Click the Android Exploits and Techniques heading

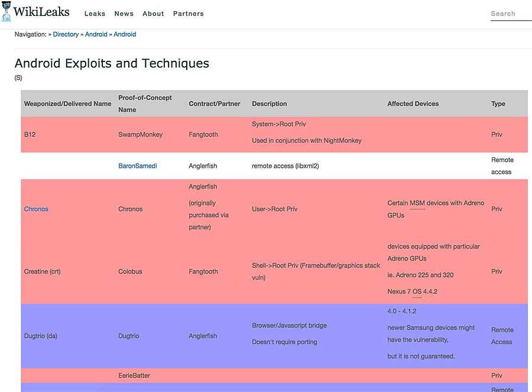[x=112, y=63]
